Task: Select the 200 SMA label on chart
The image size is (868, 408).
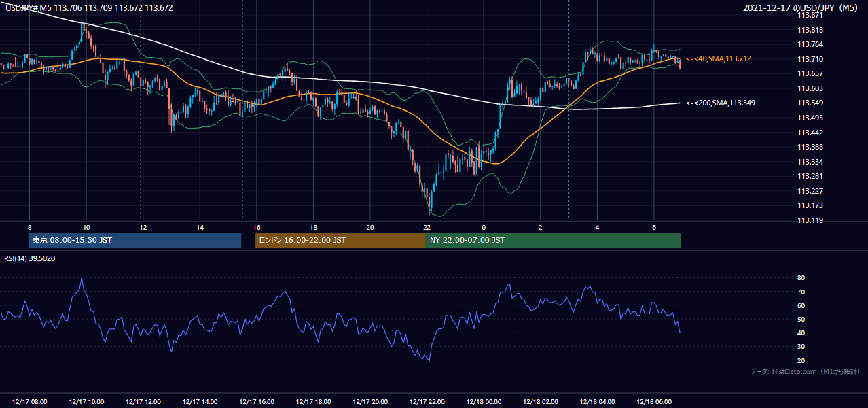Action: [x=721, y=103]
